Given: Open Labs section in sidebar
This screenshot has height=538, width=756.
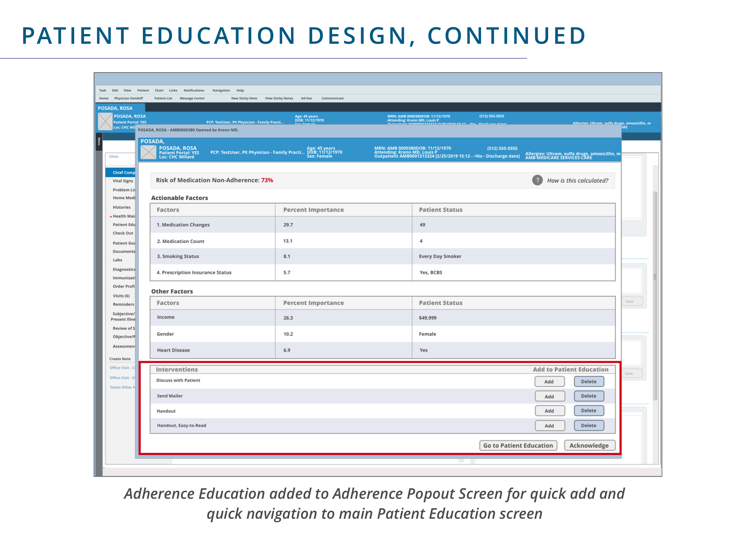Looking at the screenshot, I should (118, 260).
